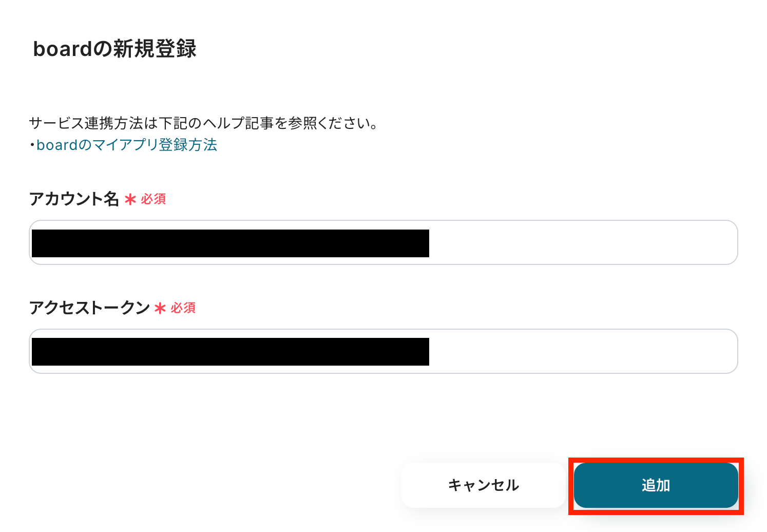
Task: Click the 必須 badge next to アクセストークン
Action: click(x=183, y=308)
